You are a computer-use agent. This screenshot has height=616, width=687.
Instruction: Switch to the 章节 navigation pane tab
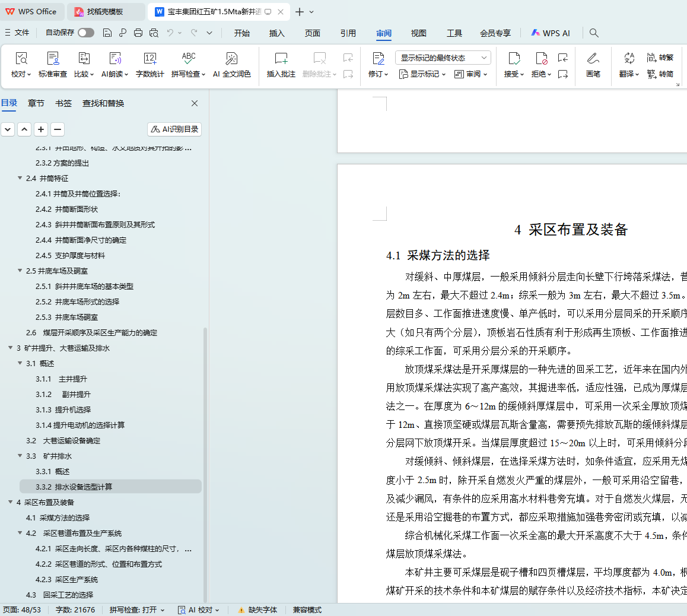coord(36,103)
